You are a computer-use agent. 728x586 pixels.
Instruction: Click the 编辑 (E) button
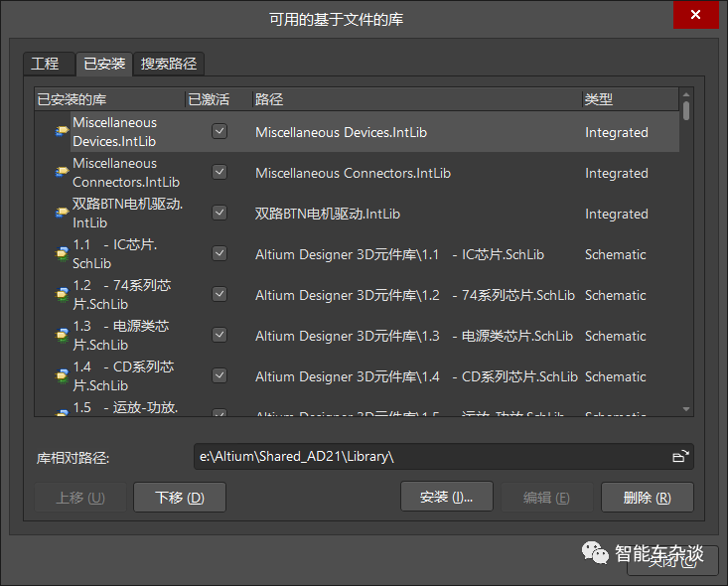(x=547, y=498)
